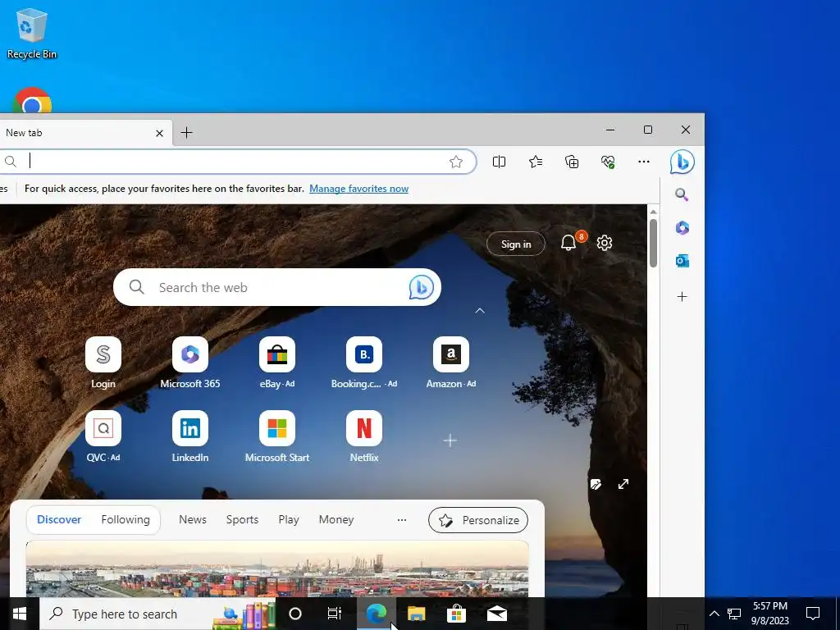
Task: Expand background to full view icon
Action: point(623,484)
